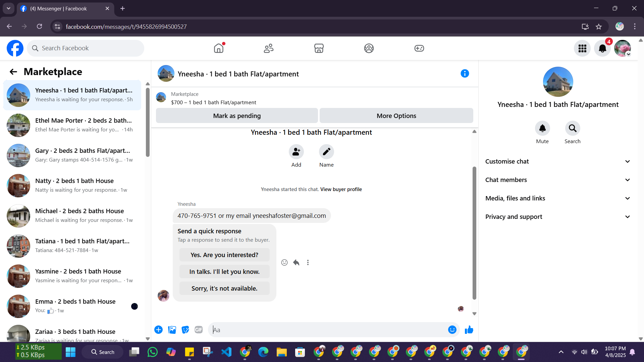This screenshot has width=644, height=362.
Task: Open the View buyer profile link
Action: (x=341, y=189)
